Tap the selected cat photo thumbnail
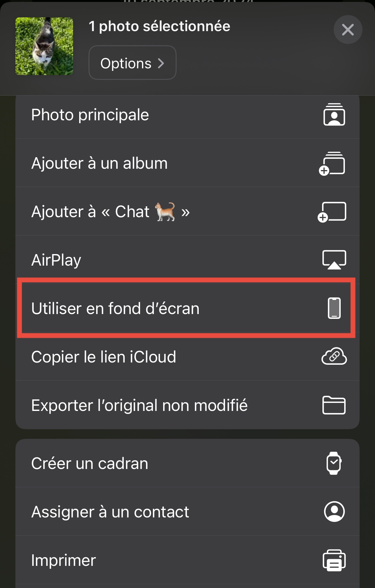Viewport: 375px width, 588px height. click(x=44, y=46)
